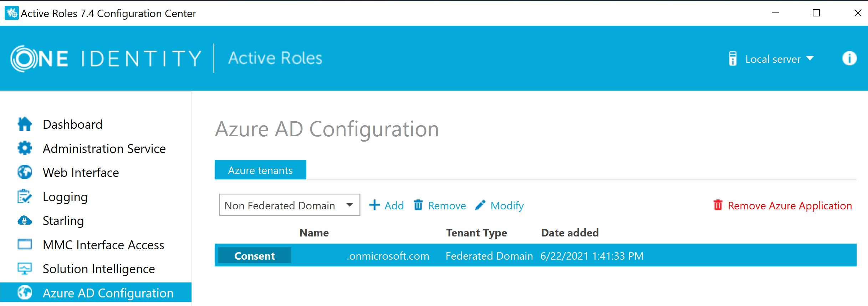Screen dimensions: 868x306
Task: Click the One Identity logo
Action: coord(106,58)
